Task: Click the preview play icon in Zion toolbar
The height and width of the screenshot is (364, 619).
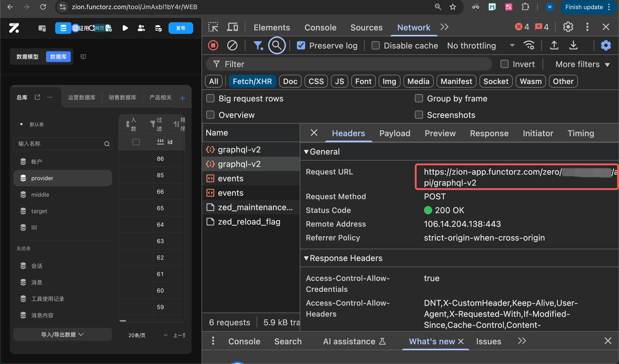Action: click(x=125, y=28)
